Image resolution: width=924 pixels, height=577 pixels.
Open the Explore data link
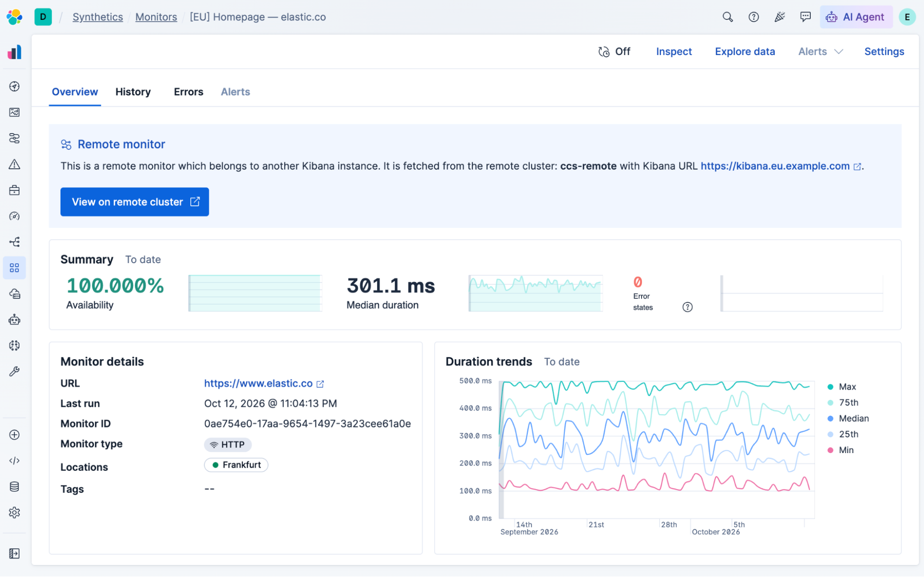click(x=745, y=52)
